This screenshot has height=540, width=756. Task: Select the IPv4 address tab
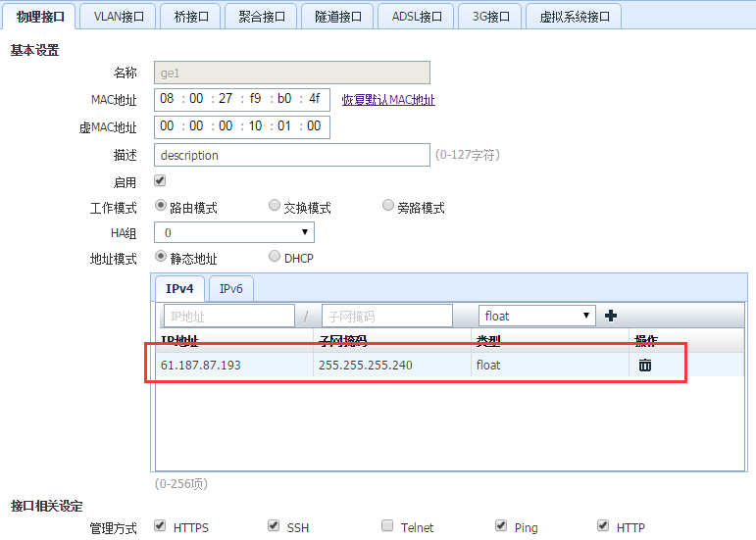click(179, 288)
